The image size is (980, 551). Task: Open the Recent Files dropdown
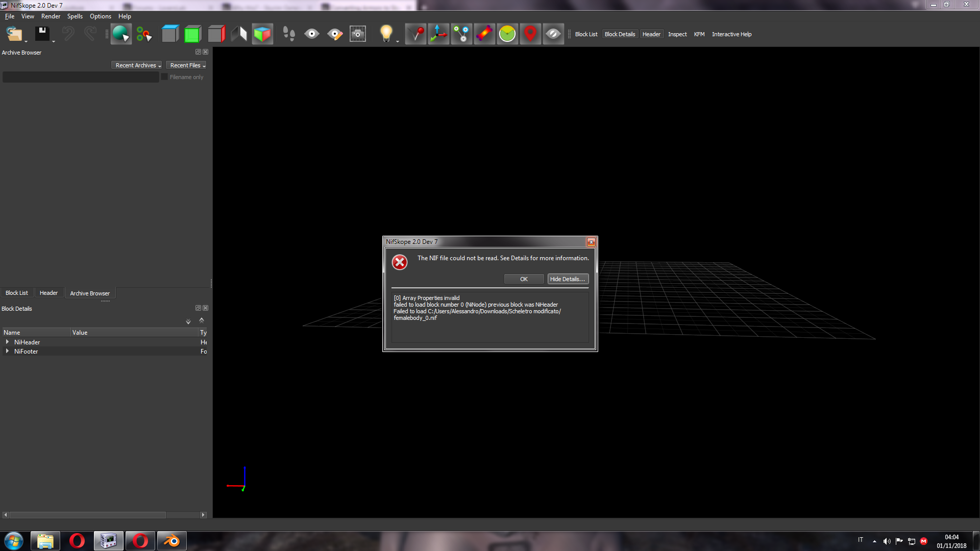point(187,65)
